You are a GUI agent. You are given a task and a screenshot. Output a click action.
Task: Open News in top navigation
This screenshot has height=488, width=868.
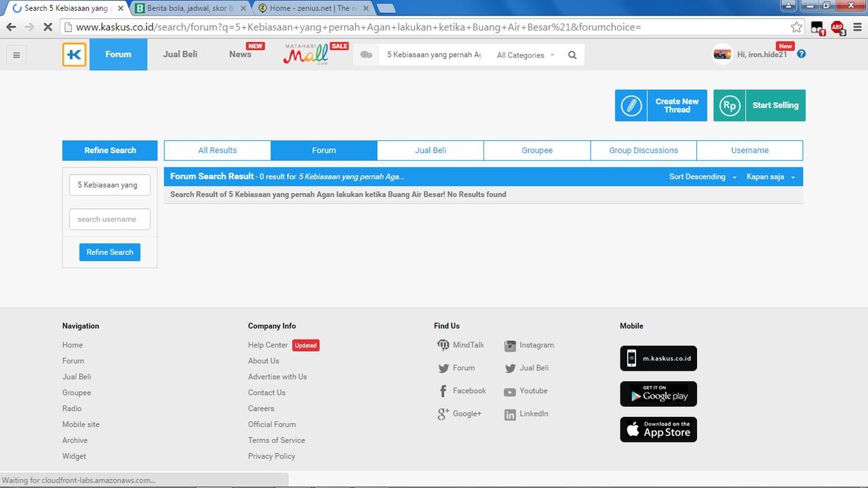240,54
